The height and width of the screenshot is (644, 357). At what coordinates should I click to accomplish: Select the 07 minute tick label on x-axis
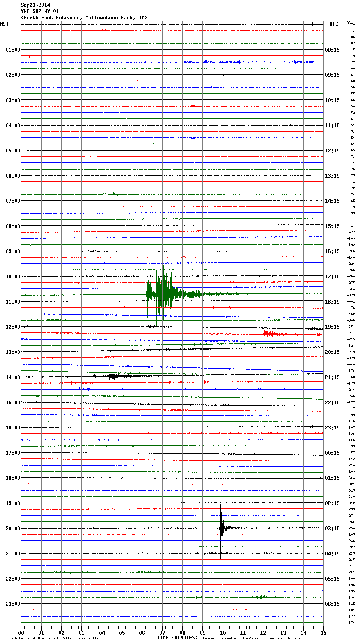coord(162,633)
